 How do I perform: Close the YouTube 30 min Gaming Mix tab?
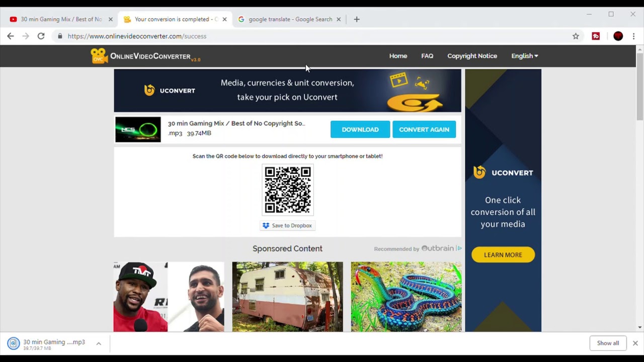click(111, 19)
